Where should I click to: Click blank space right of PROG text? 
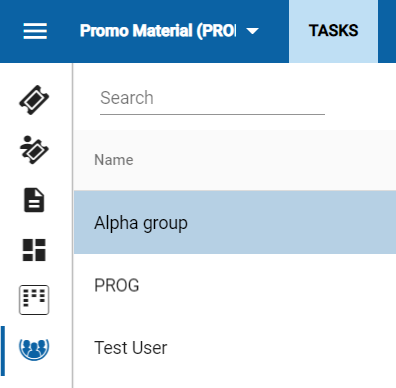pos(267,285)
